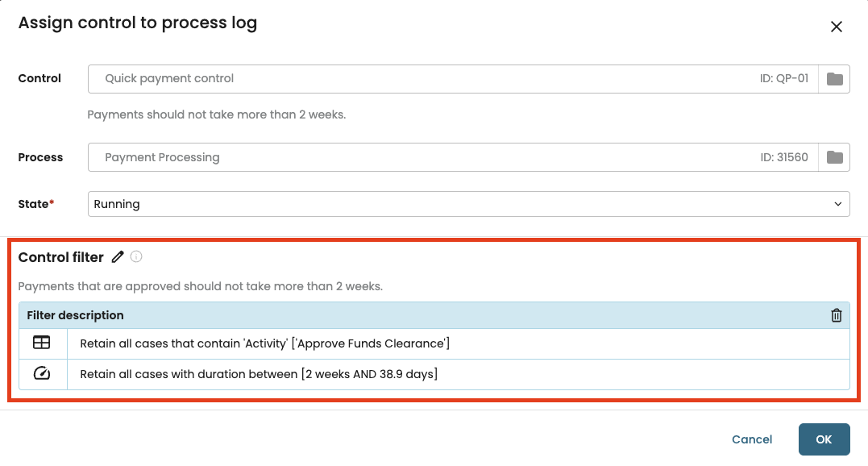Click the State dropdown chevron arrow
The height and width of the screenshot is (466, 868).
[837, 204]
